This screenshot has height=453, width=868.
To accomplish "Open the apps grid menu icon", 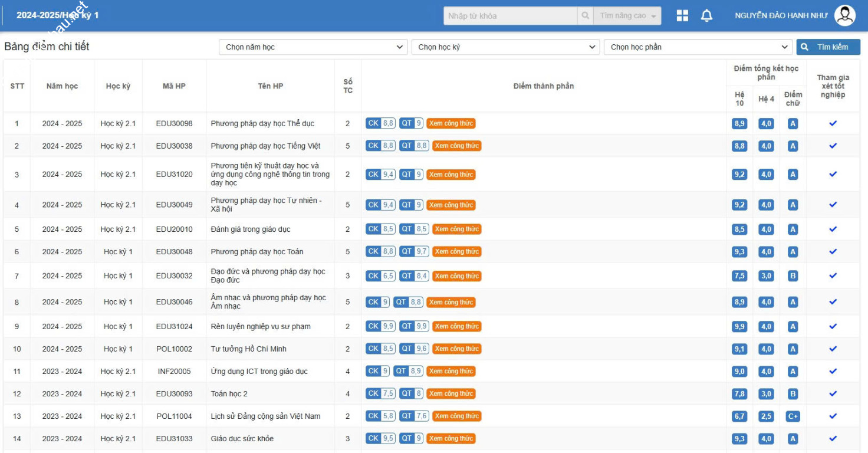I will pyautogui.click(x=682, y=16).
